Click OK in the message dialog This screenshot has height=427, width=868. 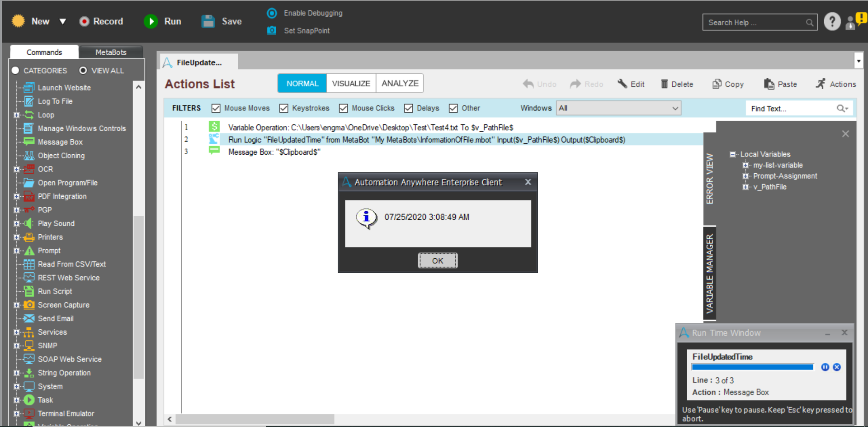[x=438, y=261]
